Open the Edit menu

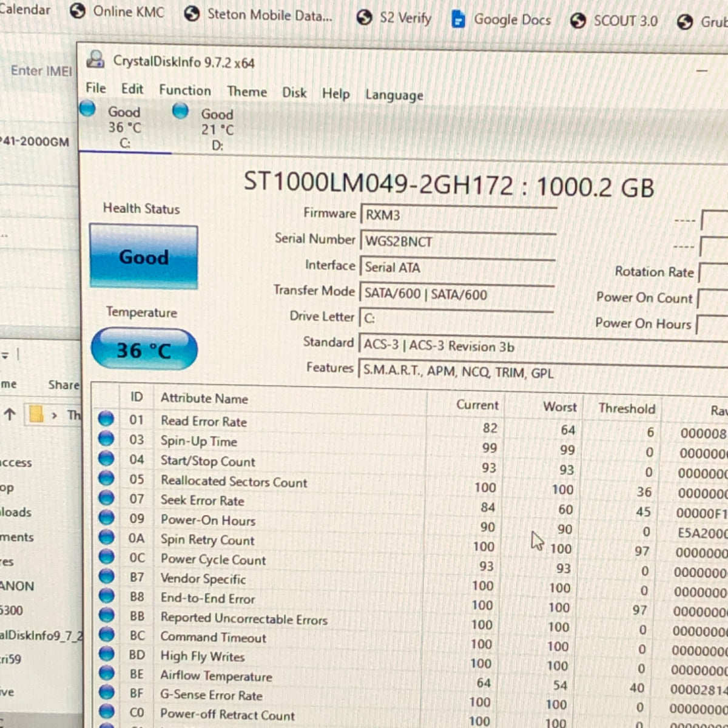pos(132,89)
